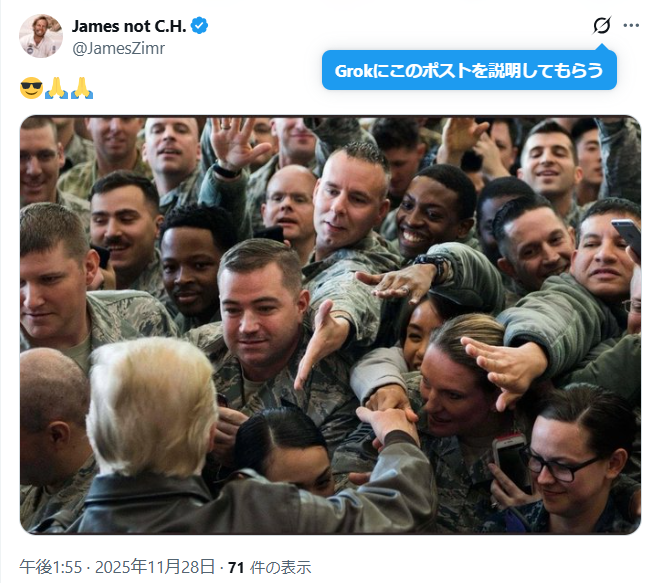The image size is (655, 583).
Task: Click the 午後1:55 post time
Action: click(51, 567)
